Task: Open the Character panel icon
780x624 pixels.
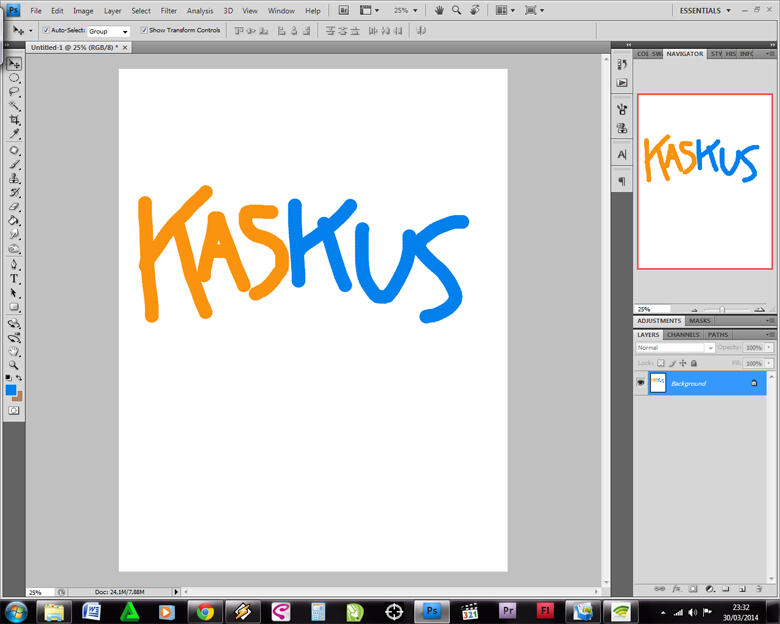Action: (622, 155)
